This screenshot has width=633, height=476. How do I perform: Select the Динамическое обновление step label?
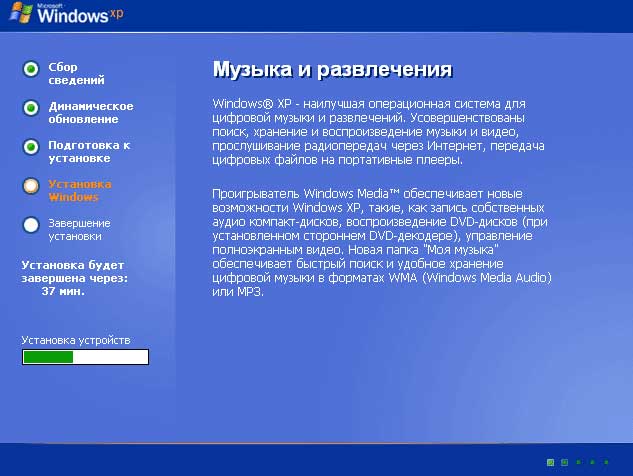pos(91,113)
